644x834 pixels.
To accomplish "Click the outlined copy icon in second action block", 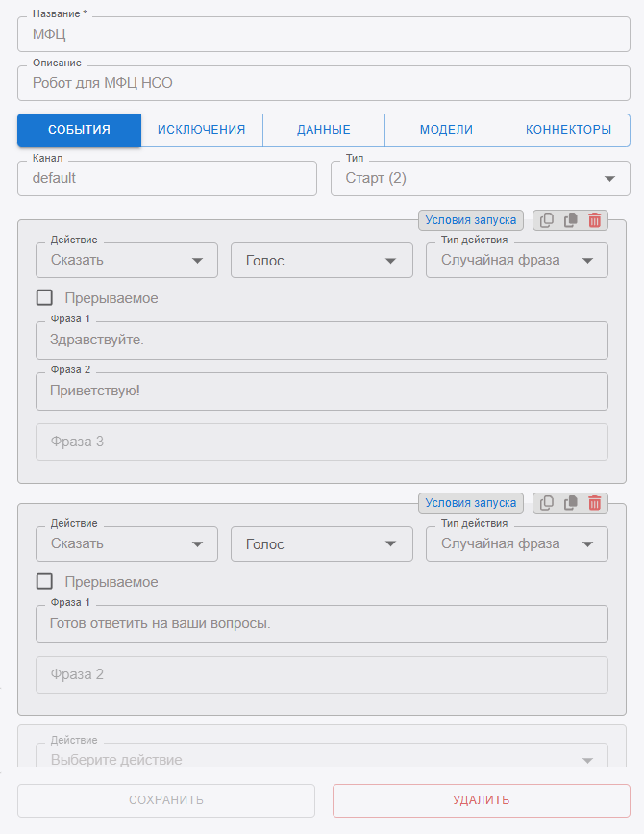I will pyautogui.click(x=547, y=503).
